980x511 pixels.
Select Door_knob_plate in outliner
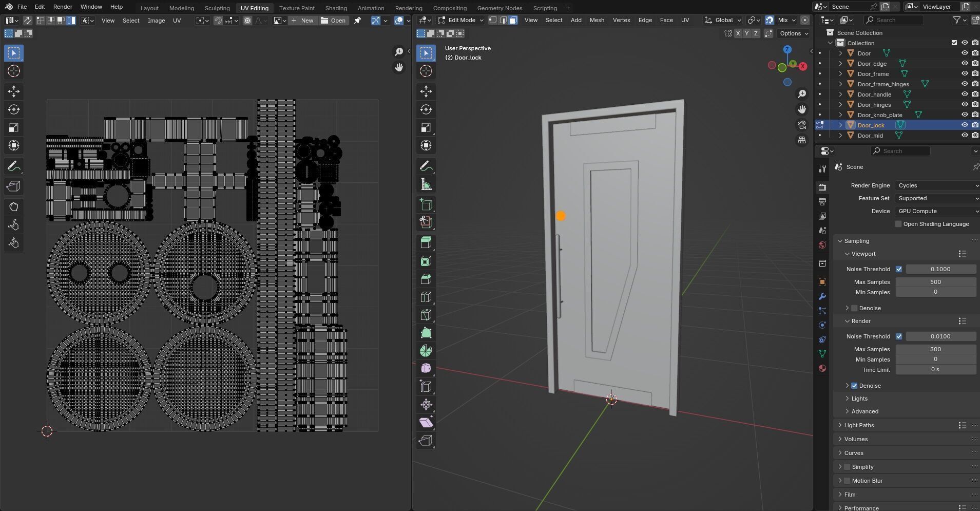pyautogui.click(x=879, y=115)
